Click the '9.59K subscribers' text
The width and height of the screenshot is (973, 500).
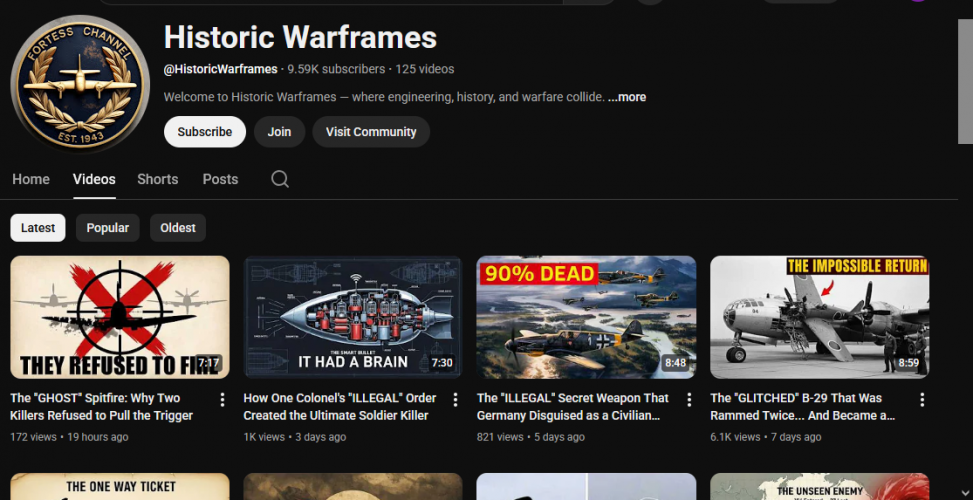336,69
